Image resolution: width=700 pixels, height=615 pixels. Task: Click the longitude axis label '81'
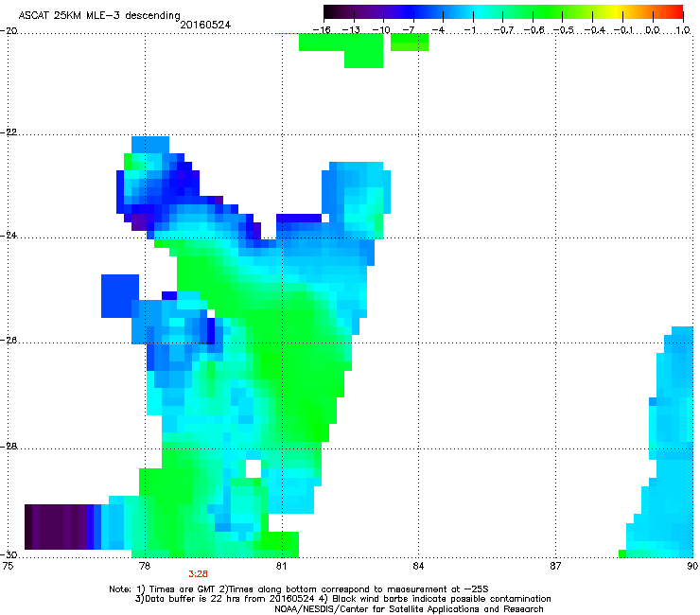(281, 566)
